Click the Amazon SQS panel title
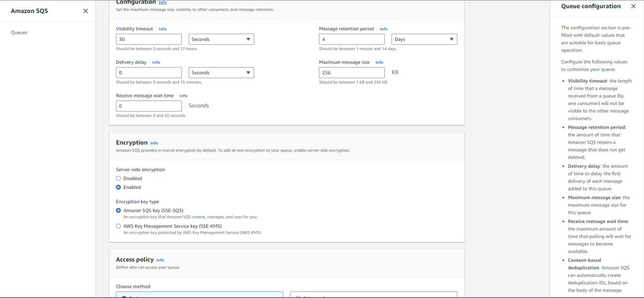 [x=29, y=11]
